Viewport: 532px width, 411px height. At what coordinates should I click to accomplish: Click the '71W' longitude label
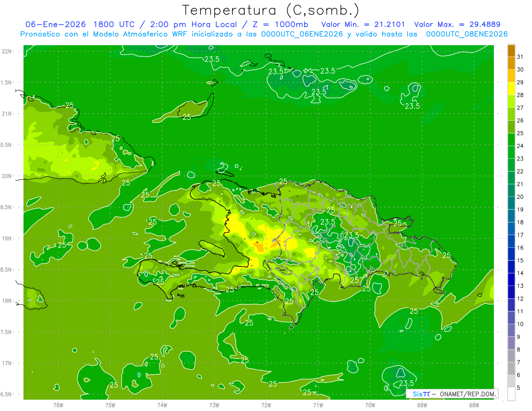point(318,405)
